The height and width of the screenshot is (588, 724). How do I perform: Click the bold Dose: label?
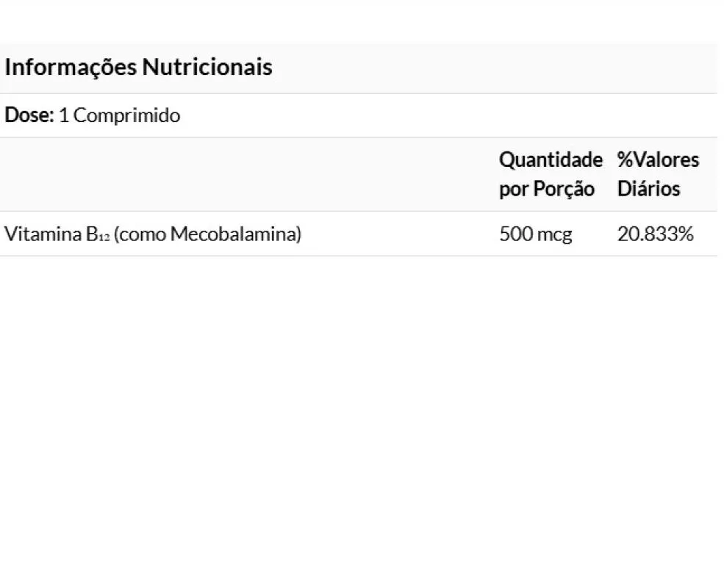29,115
